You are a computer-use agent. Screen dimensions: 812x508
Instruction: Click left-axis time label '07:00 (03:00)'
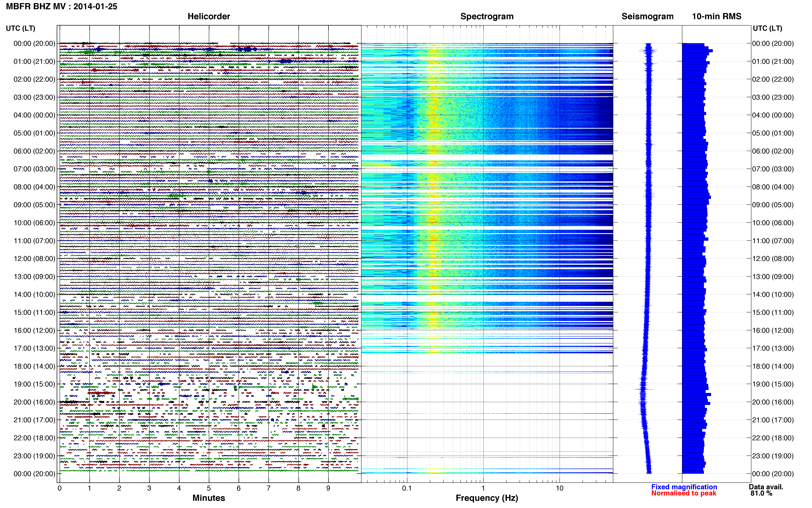click(x=34, y=169)
